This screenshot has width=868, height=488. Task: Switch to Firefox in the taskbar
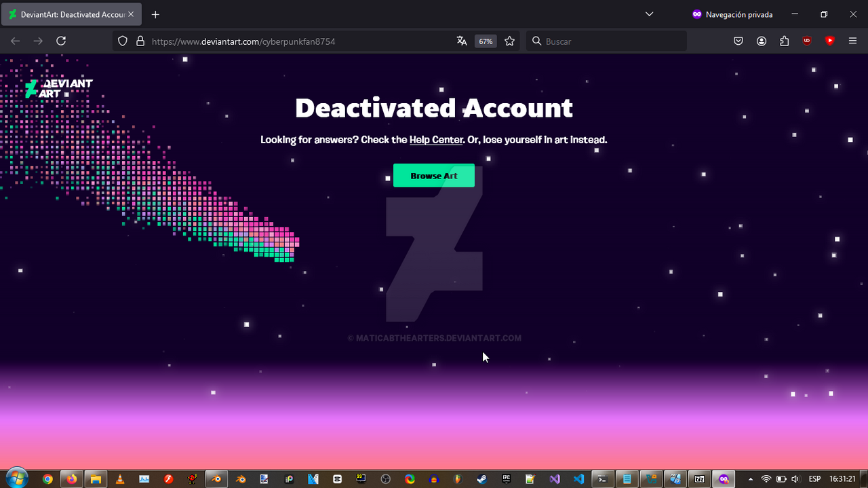click(x=71, y=479)
